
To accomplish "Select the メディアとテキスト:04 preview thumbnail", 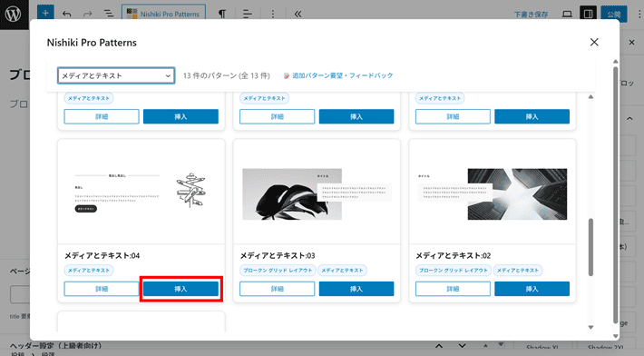I will tap(141, 192).
